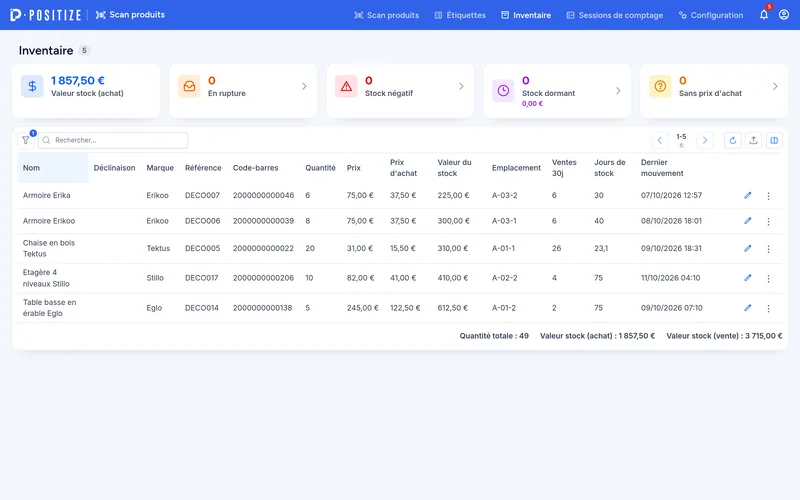
Task: Open the Configuration menu item
Action: tap(711, 15)
